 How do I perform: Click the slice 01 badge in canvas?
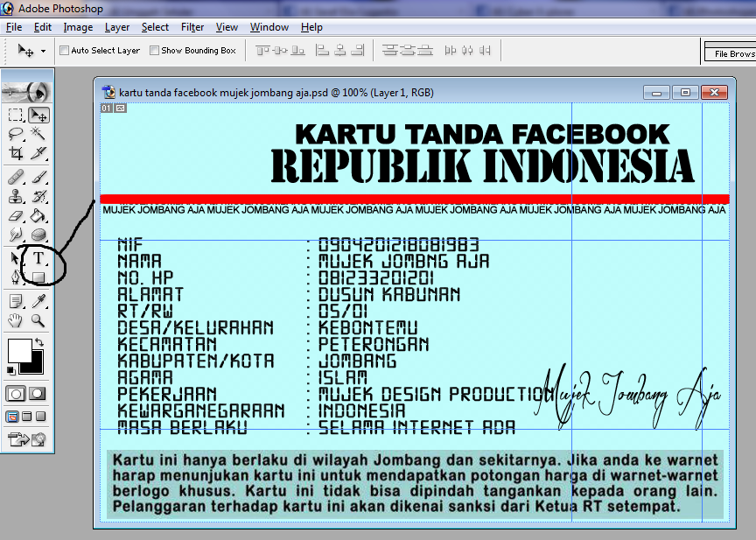(106, 108)
